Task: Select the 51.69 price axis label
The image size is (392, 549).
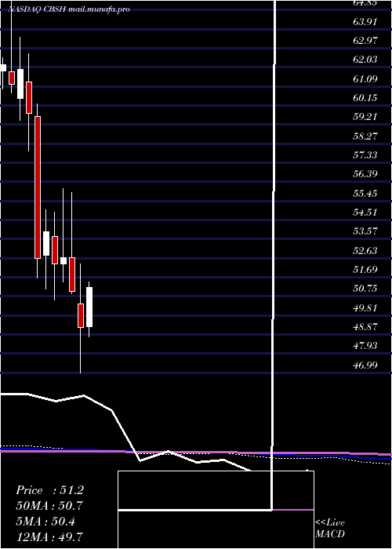Action: [x=366, y=270]
